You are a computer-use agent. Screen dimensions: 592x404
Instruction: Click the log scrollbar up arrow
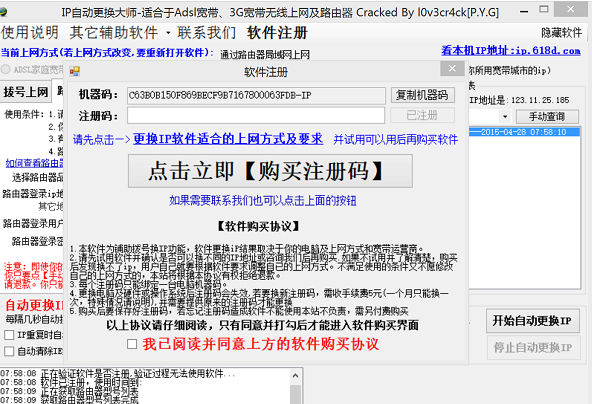(295, 376)
